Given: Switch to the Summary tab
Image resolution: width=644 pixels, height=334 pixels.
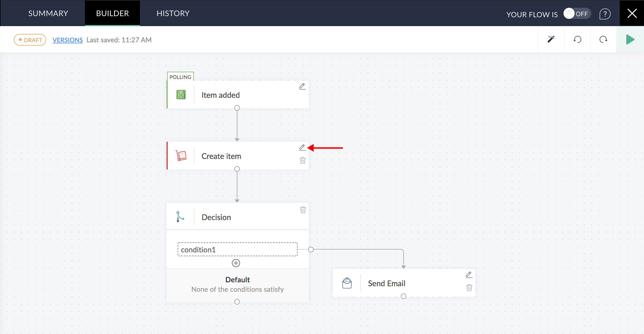Looking at the screenshot, I should [48, 13].
